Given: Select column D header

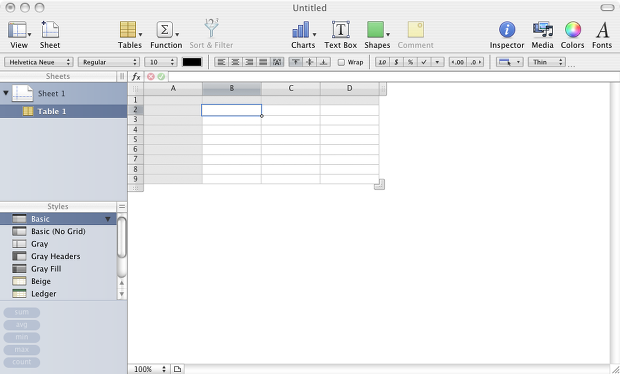Looking at the screenshot, I should (x=350, y=89).
